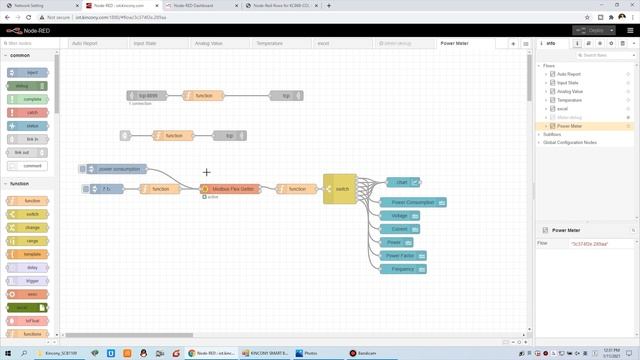This screenshot has height=360, width=640.
Task: Collapse the common palette category
Action: [5, 56]
